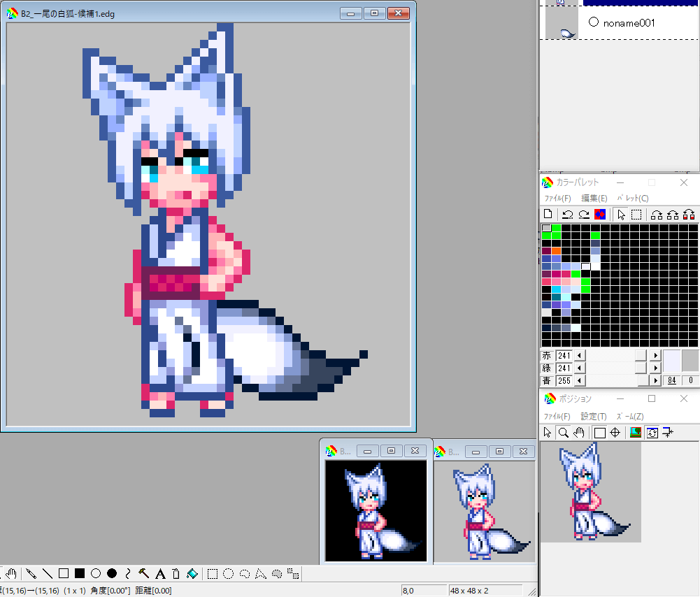Select the dashed range selection in palette toolbar
700x597 pixels.
636,215
